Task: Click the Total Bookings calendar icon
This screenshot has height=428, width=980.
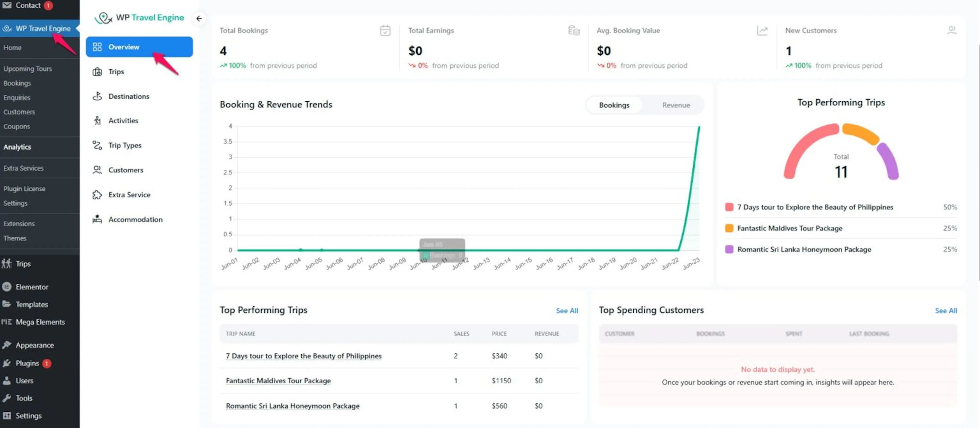Action: (x=385, y=30)
